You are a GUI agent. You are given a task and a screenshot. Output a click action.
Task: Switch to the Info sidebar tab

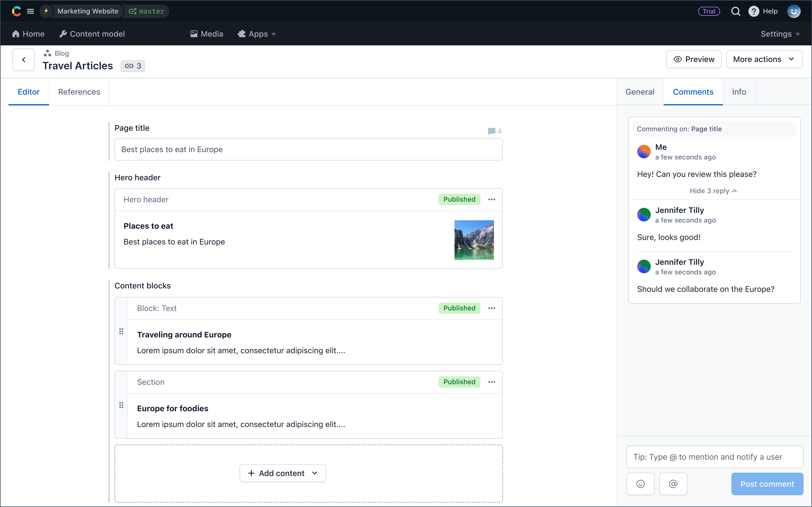click(x=739, y=92)
